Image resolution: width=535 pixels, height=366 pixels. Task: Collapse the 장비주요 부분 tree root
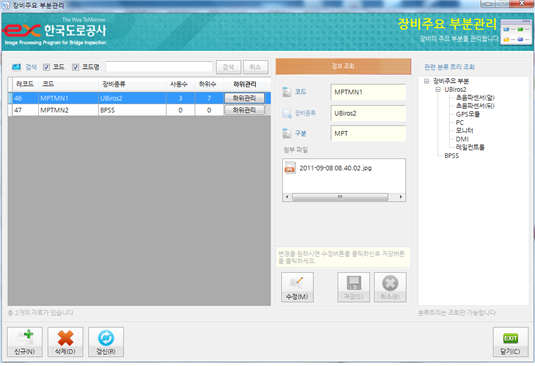426,81
